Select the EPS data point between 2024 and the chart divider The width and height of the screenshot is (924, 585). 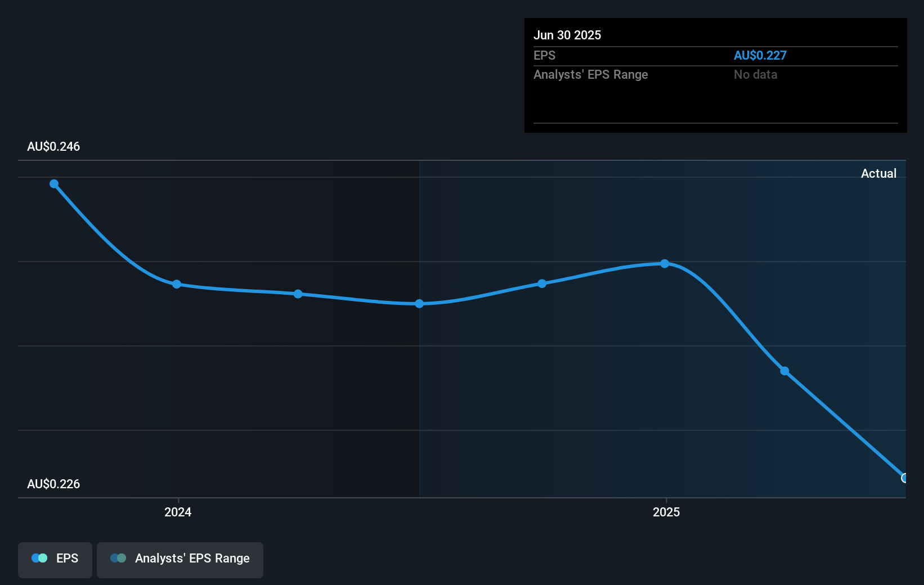pos(298,294)
